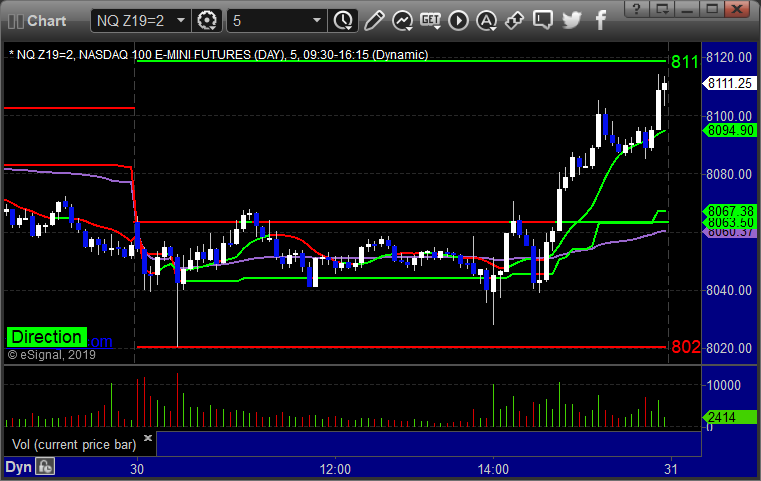Click the 12:00 time axis label
Image resolution: width=761 pixels, height=481 pixels.
pyautogui.click(x=335, y=469)
